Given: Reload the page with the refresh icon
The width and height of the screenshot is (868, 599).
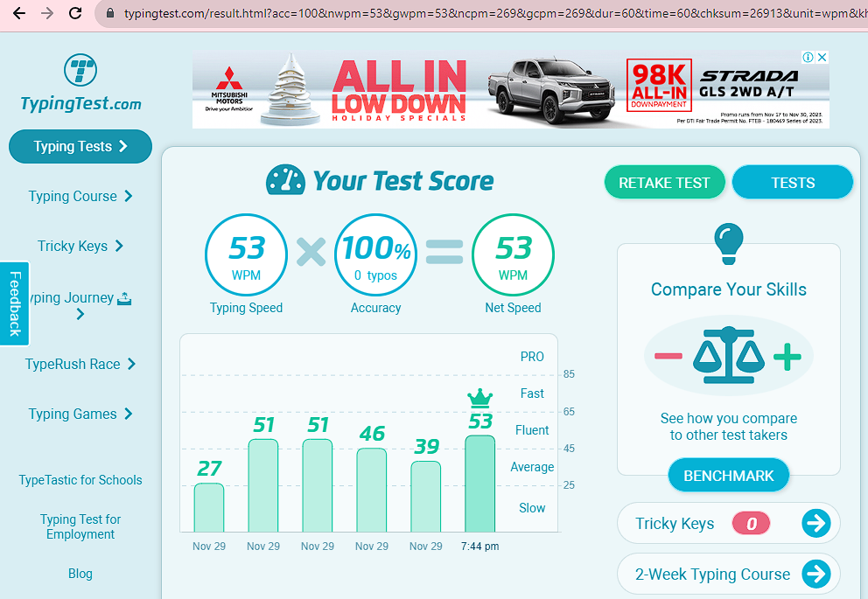Looking at the screenshot, I should [x=75, y=13].
